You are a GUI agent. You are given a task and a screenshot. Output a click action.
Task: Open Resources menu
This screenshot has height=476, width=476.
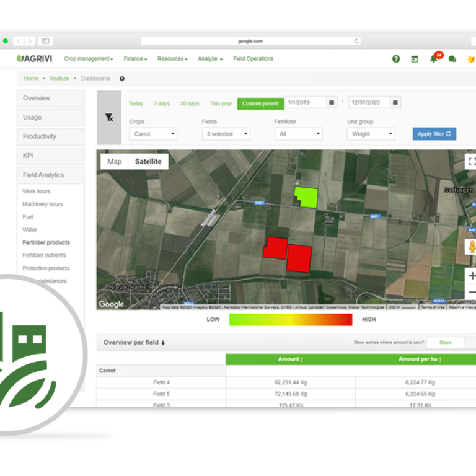(x=172, y=59)
